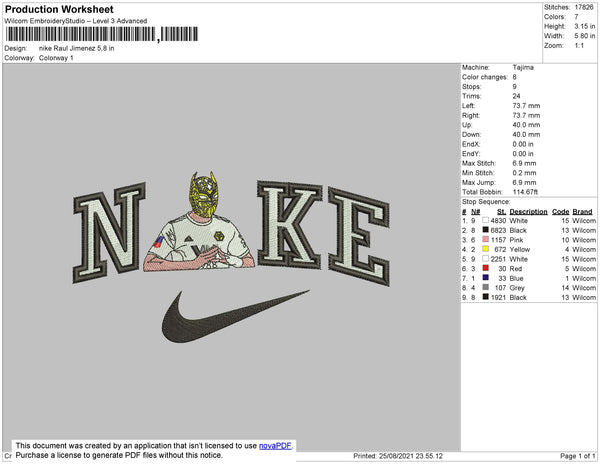Click the printed timestamp '25/08/2021 23.55.12'
Screen dimensions: 600x464
pyautogui.click(x=411, y=456)
